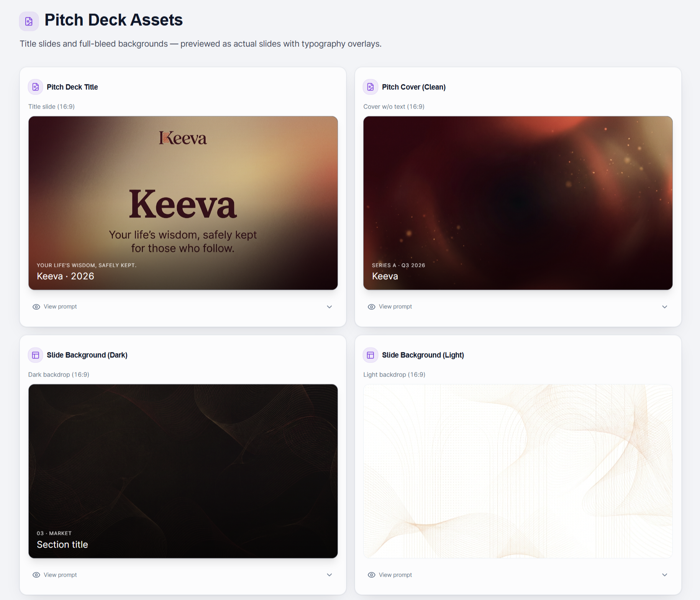Image resolution: width=700 pixels, height=600 pixels.
Task: Click the 'Pitch Deck Title' card heading
Action: point(72,87)
